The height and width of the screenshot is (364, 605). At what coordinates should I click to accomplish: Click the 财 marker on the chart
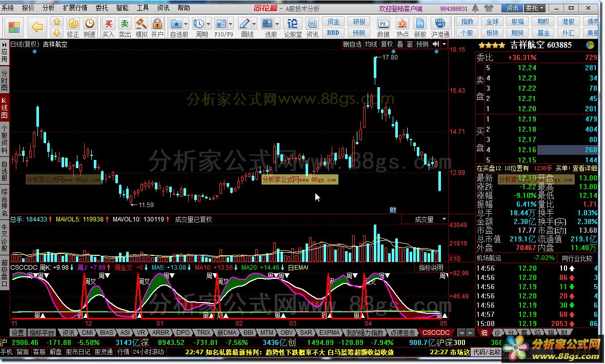click(393, 210)
